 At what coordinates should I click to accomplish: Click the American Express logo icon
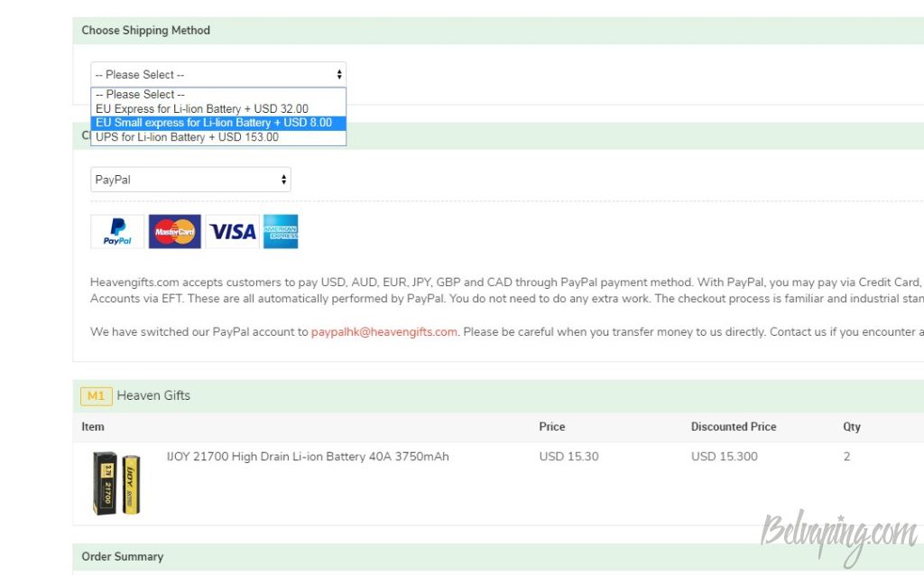(x=281, y=231)
